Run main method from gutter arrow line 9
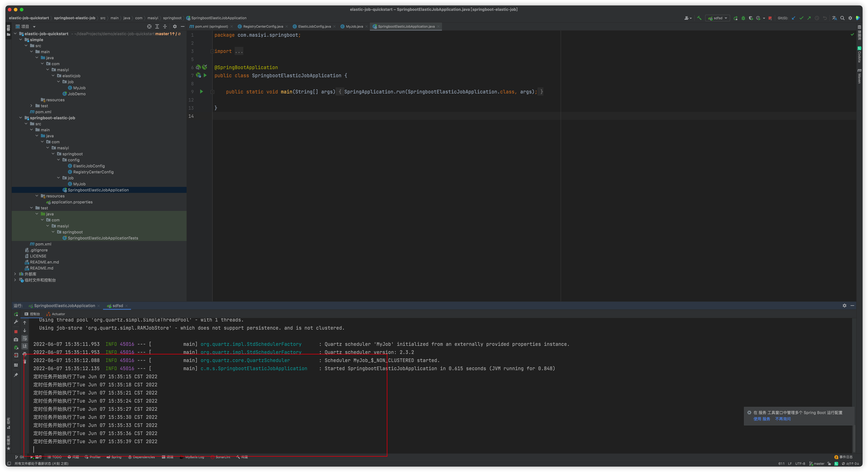This screenshot has width=868, height=472. pyautogui.click(x=201, y=92)
